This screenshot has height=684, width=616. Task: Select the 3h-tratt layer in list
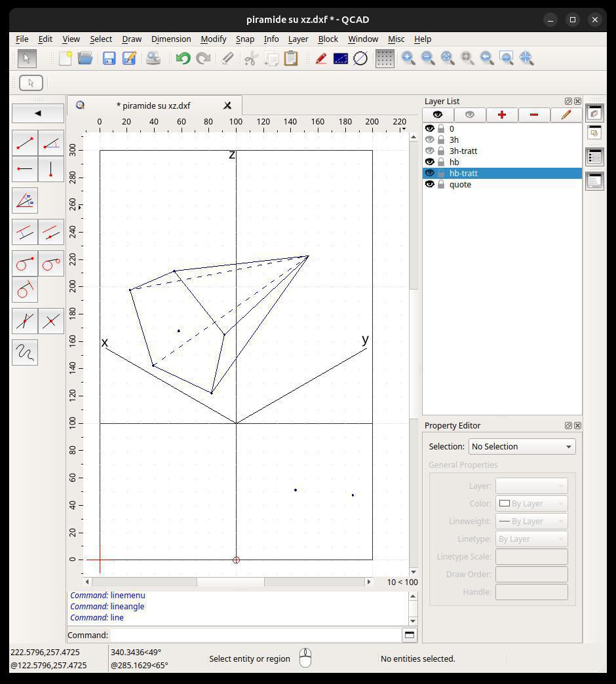coord(463,151)
